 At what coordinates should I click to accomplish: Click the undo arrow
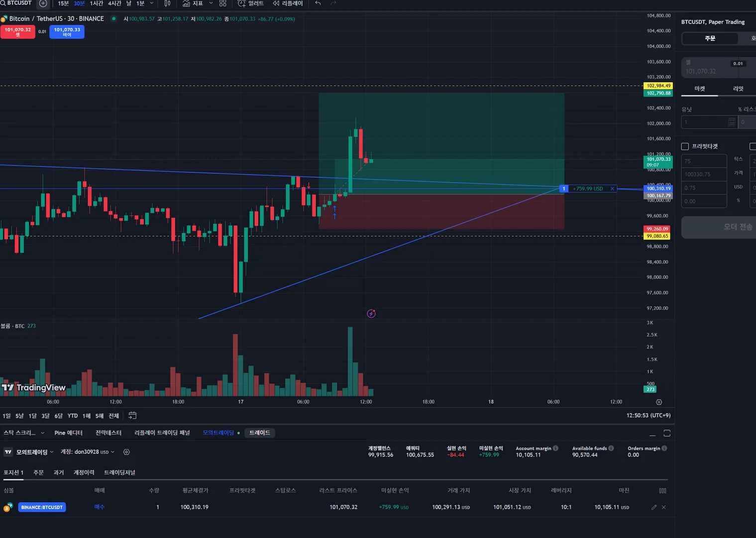pos(318,3)
